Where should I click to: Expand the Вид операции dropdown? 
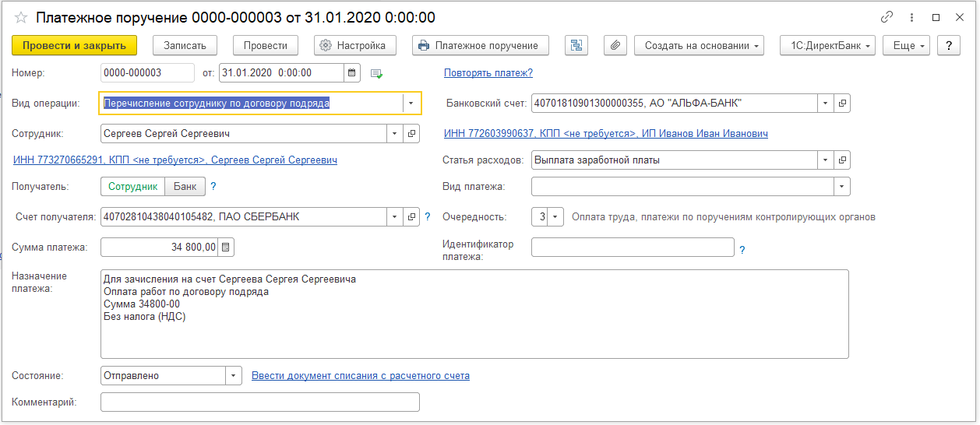[411, 103]
